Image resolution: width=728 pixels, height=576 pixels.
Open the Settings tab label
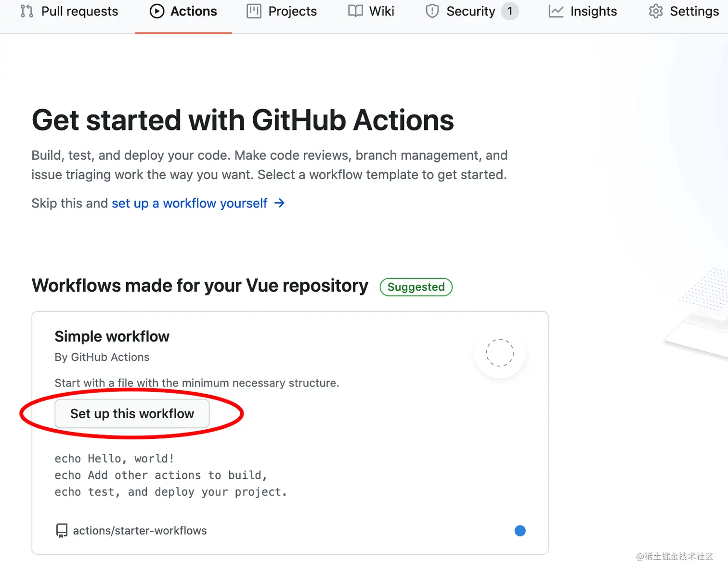click(x=694, y=11)
